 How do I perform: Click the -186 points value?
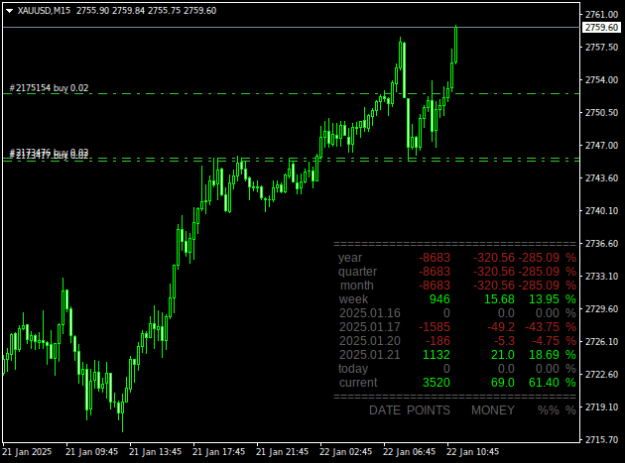pos(438,341)
